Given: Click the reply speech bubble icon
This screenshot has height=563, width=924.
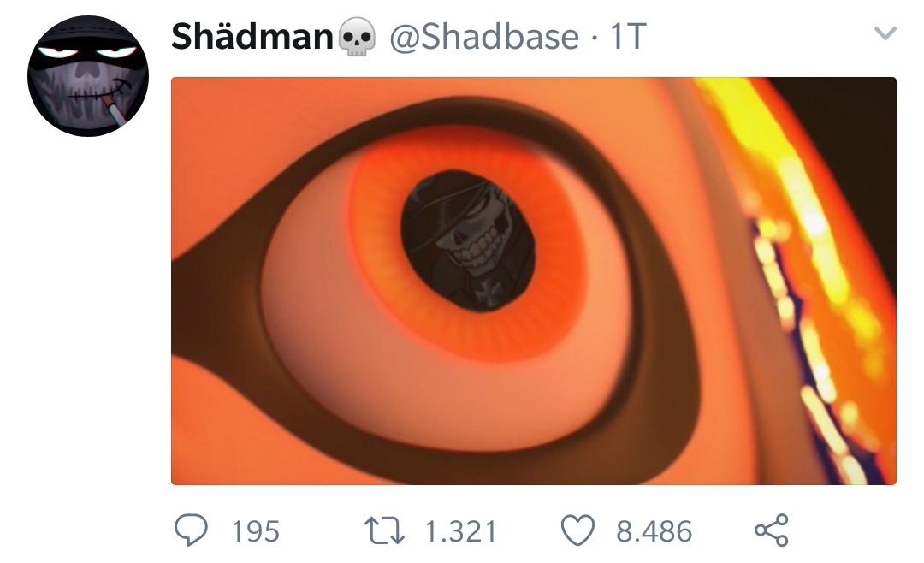Looking at the screenshot, I should [x=191, y=530].
